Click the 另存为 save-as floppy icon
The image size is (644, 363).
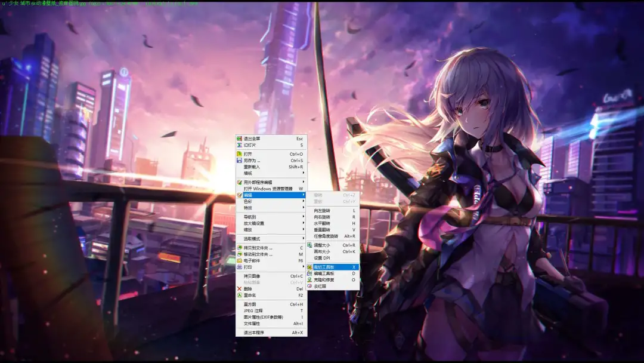239,161
